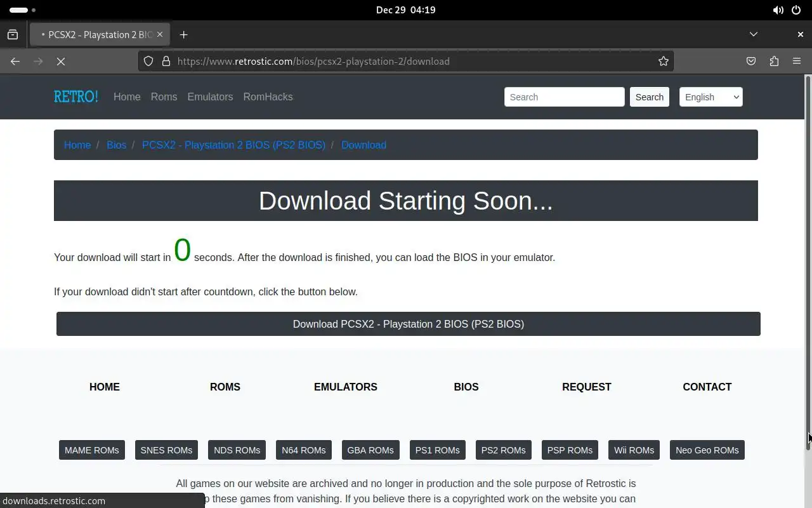The height and width of the screenshot is (508, 812).
Task: Open a new tab with plus
Action: (x=184, y=34)
